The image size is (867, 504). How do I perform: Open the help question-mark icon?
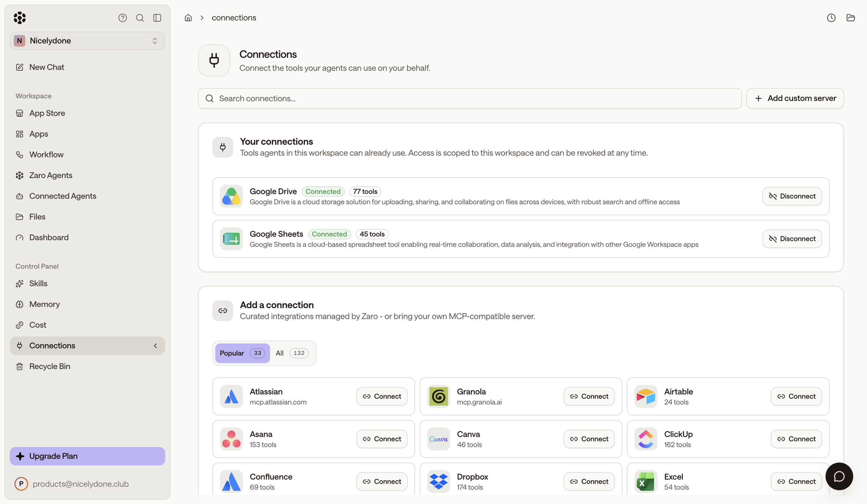tap(122, 18)
